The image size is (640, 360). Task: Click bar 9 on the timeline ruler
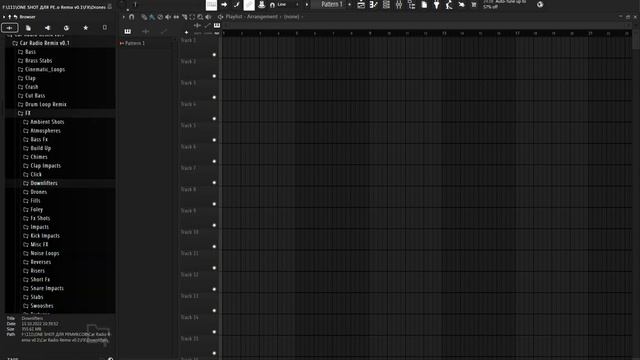[370, 33]
